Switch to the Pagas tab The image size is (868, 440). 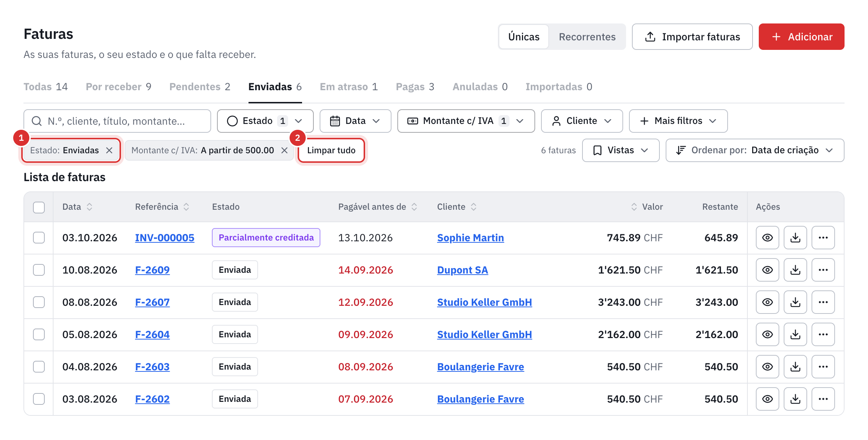tap(415, 87)
